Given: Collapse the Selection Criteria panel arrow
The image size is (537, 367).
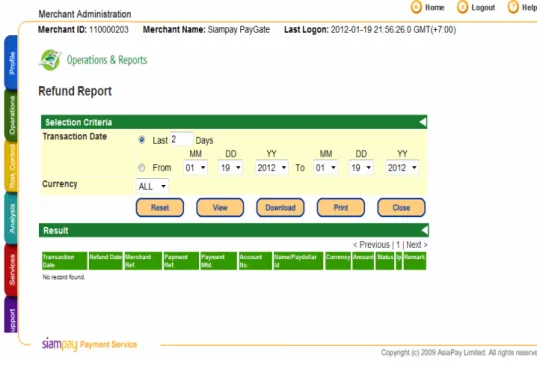Looking at the screenshot, I should 423,122.
